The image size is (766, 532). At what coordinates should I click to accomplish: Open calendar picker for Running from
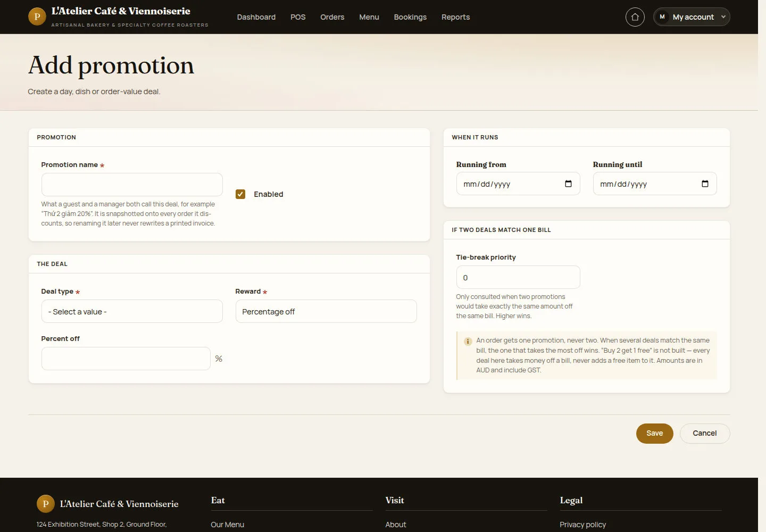pos(568,184)
